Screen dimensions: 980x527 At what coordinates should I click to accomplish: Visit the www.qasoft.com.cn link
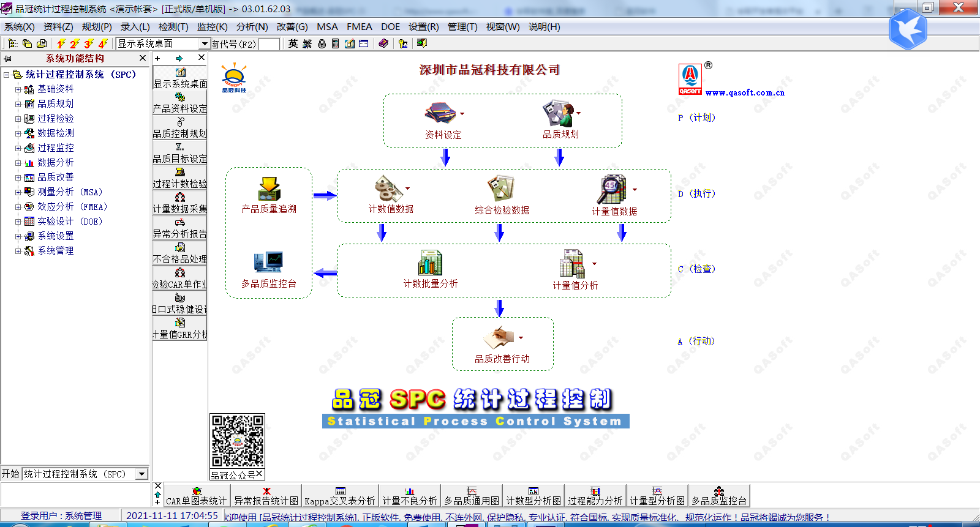click(745, 93)
